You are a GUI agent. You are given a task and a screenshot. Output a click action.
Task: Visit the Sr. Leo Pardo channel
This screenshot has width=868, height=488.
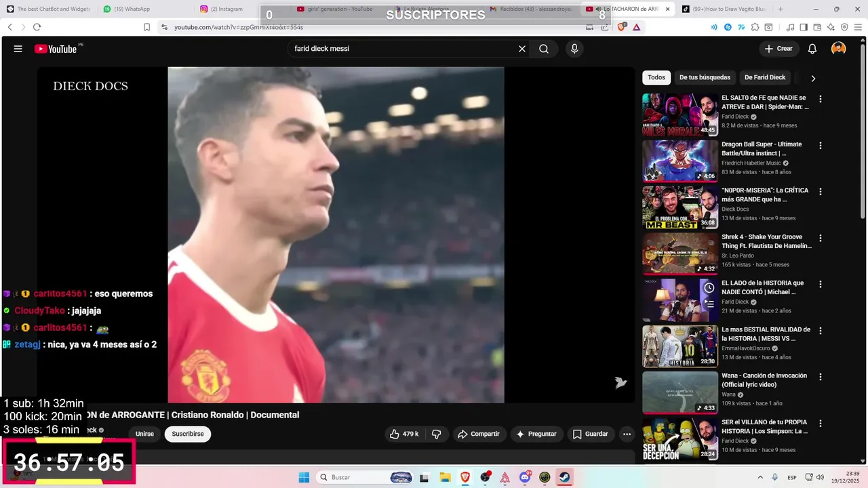point(738,256)
